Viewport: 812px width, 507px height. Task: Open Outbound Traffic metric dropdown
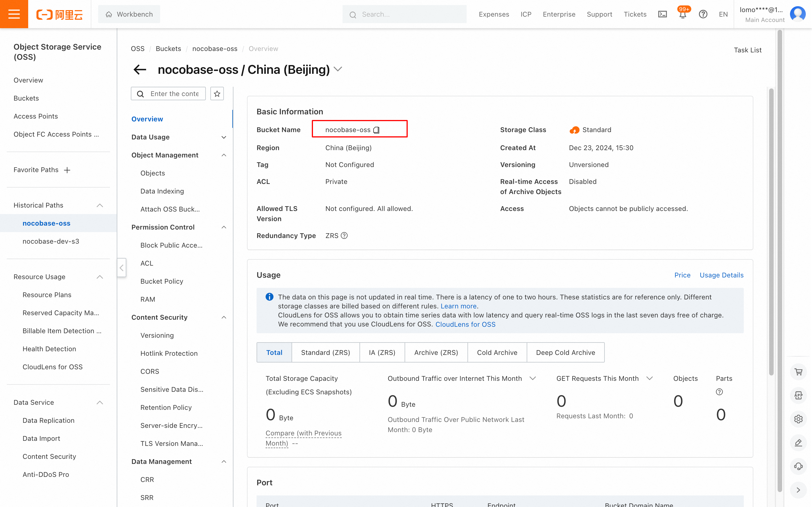(x=533, y=378)
